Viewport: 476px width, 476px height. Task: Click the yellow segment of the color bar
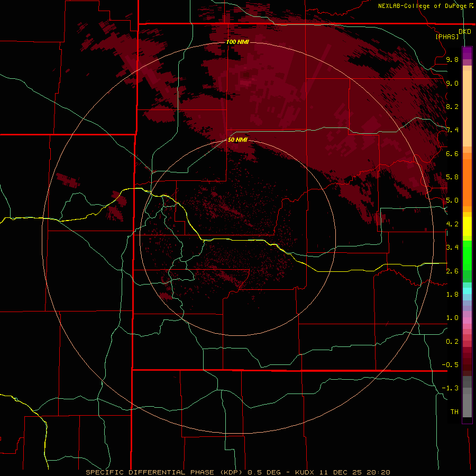(467, 226)
